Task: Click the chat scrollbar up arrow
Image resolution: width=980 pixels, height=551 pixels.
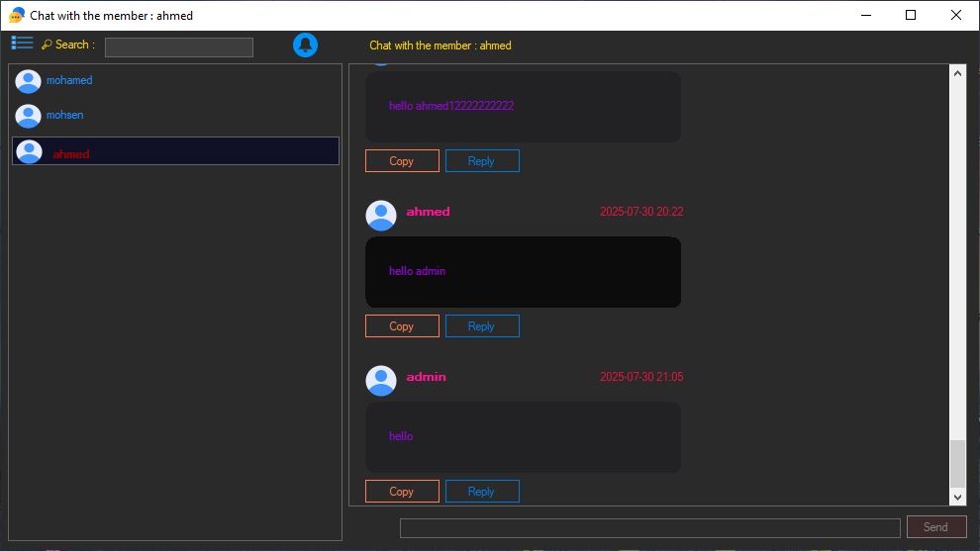Action: 957,73
